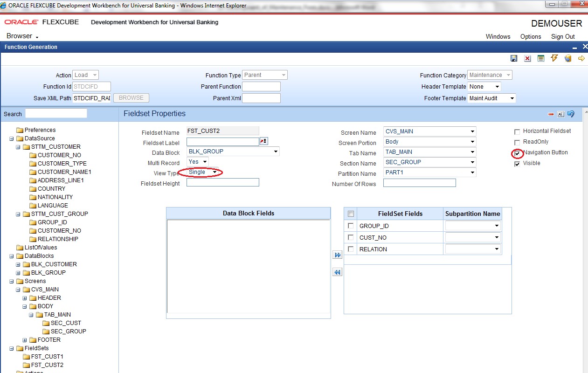Click the lightning bolt generate icon
The height and width of the screenshot is (373, 588).
[554, 58]
